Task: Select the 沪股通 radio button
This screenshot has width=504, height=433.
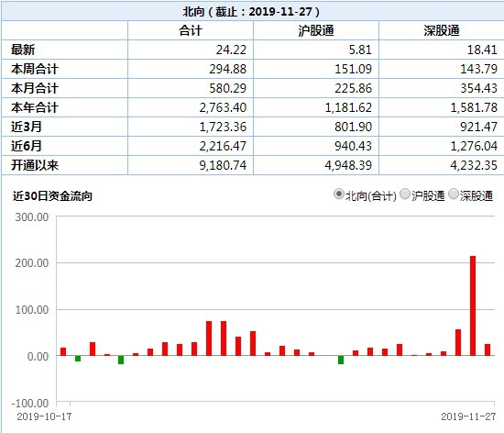Action: coord(405,194)
